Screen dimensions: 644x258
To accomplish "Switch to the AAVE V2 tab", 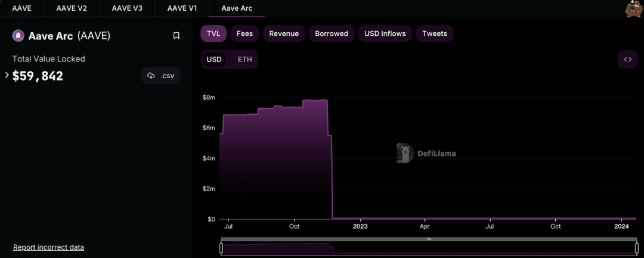I will (x=71, y=8).
